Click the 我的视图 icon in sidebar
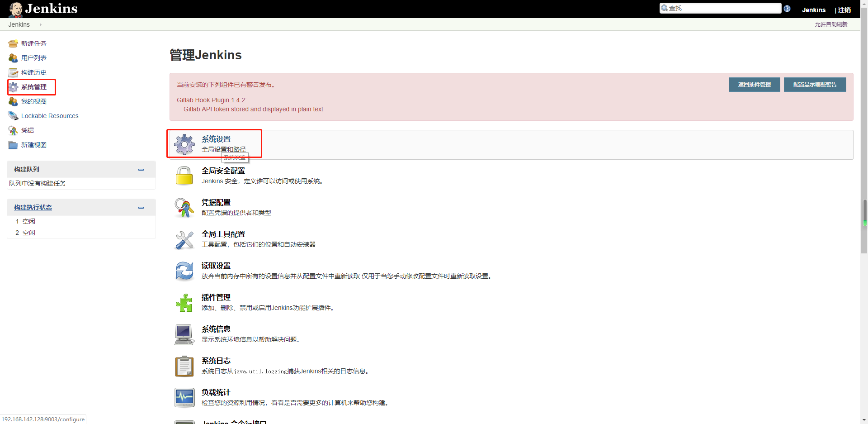Screen dimensions: 868x424 pyautogui.click(x=13, y=101)
